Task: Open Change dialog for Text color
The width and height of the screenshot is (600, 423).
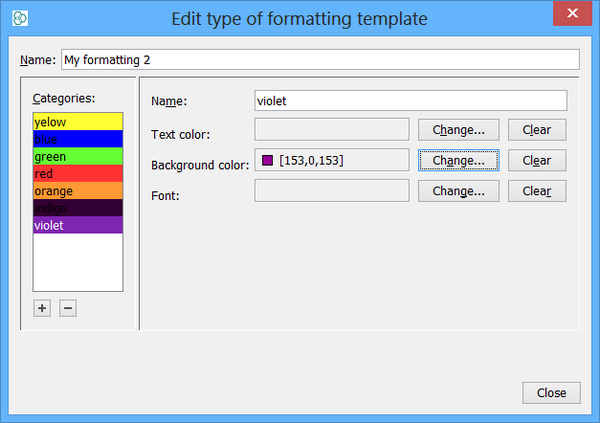Action: pos(458,130)
